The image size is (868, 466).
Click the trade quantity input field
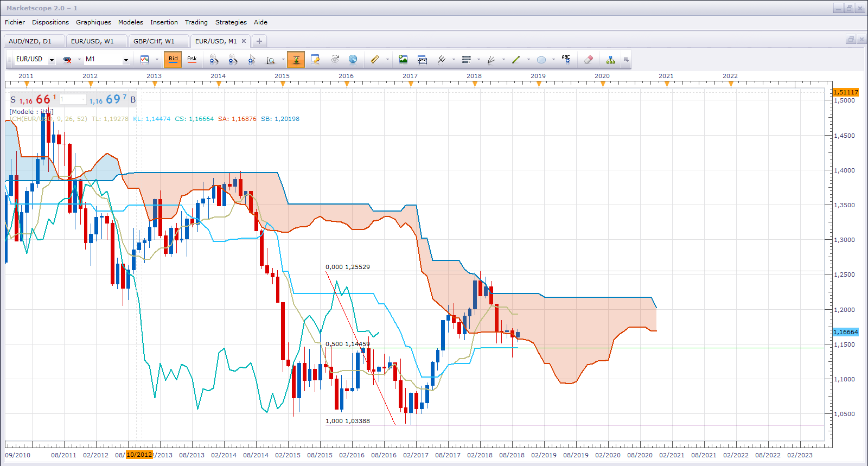pyautogui.click(x=73, y=99)
